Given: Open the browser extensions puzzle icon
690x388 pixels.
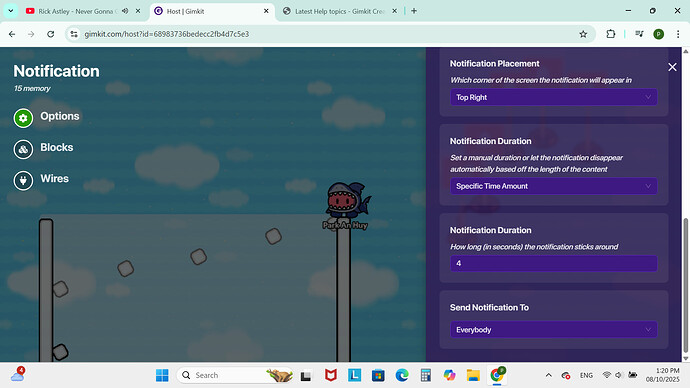Looking at the screenshot, I should [610, 34].
